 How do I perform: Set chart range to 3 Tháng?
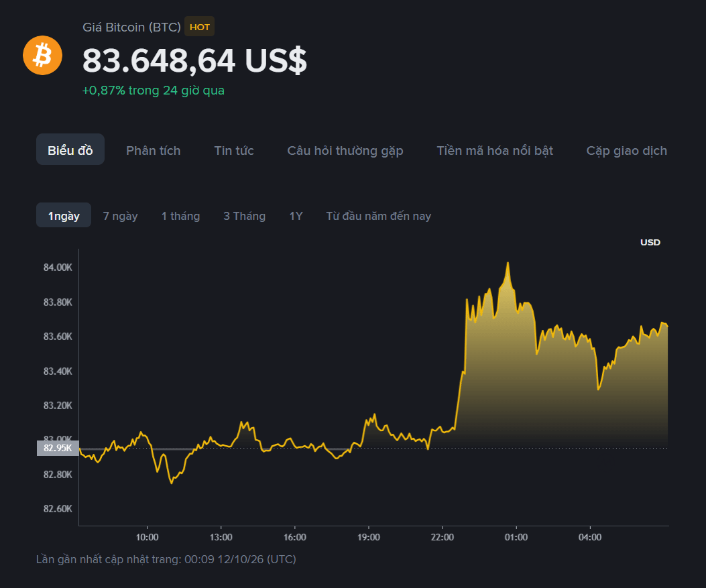click(245, 216)
